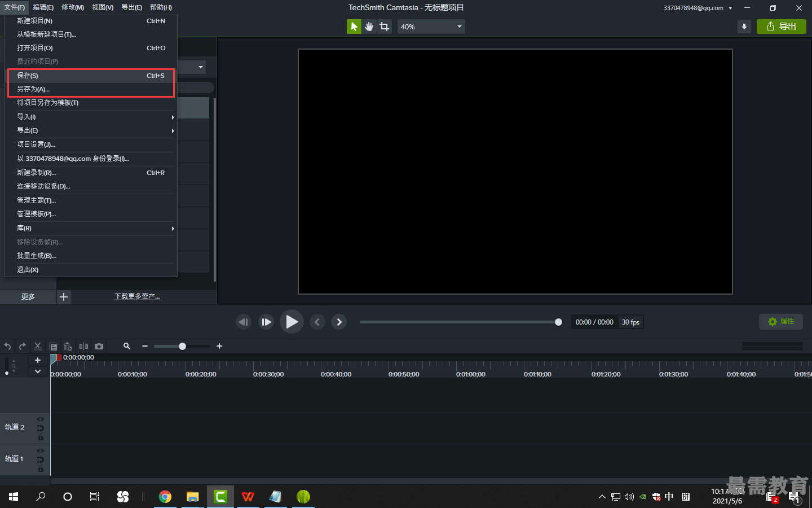Click the timeline magnifier zoom icon
812x508 pixels.
[127, 346]
